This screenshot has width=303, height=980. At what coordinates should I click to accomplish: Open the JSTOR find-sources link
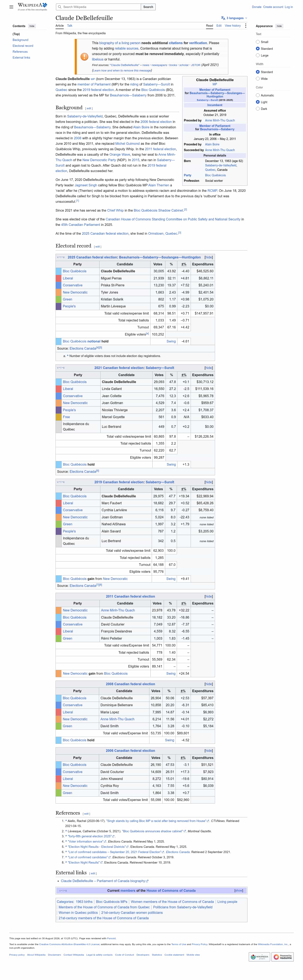click(195, 65)
